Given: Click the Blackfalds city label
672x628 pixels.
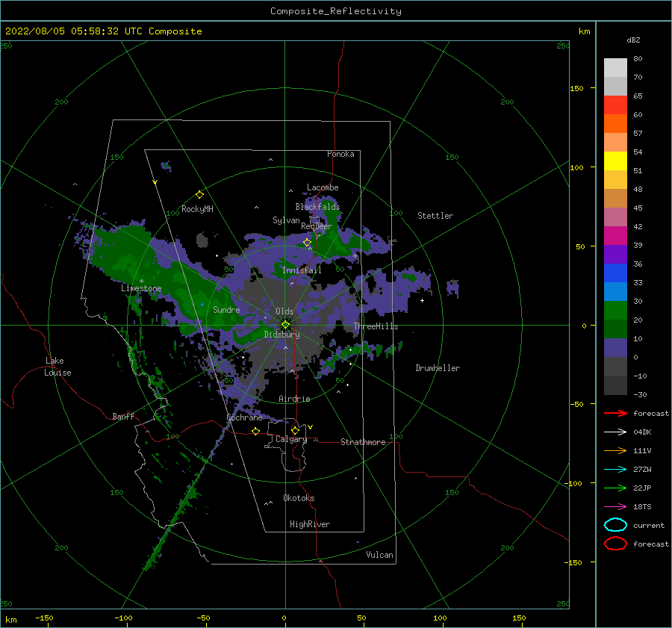Looking at the screenshot, I should pyautogui.click(x=317, y=207).
